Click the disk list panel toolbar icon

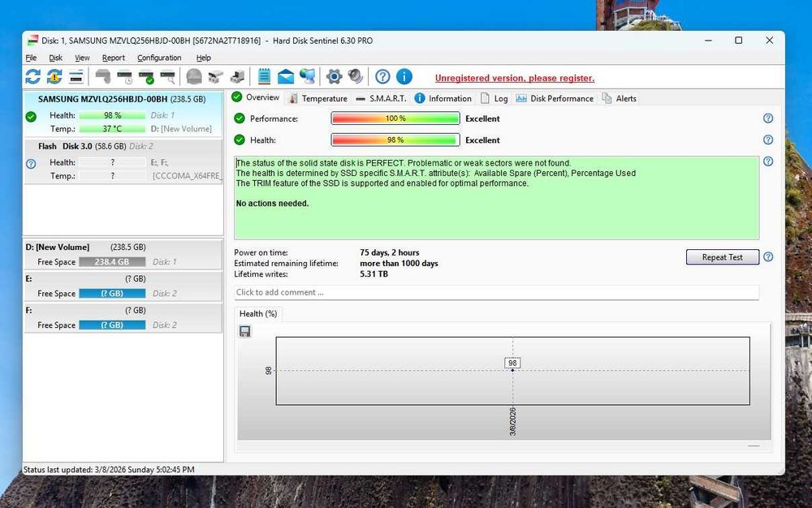click(x=76, y=77)
